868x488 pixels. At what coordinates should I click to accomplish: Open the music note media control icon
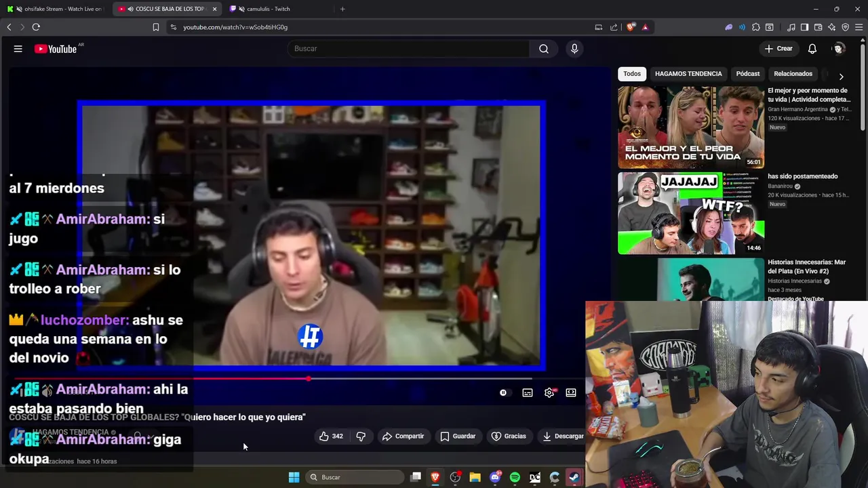coord(791,27)
